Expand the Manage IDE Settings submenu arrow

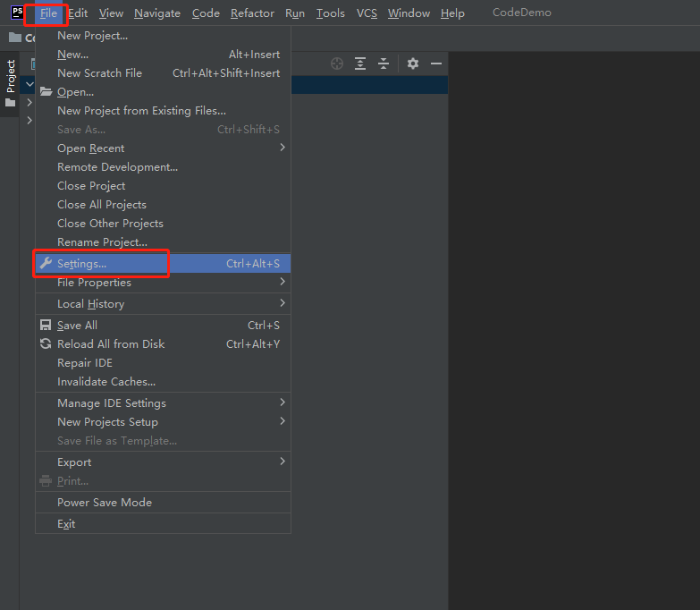pyautogui.click(x=283, y=402)
